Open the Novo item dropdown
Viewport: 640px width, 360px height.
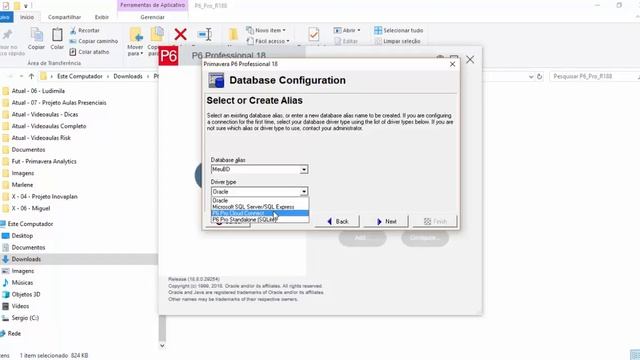[x=266, y=30]
